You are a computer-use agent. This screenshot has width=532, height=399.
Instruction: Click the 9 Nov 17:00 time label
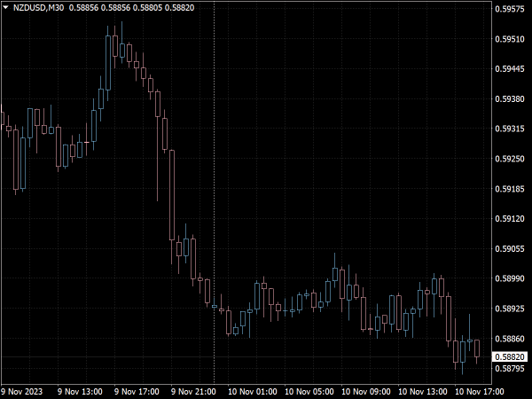(x=137, y=392)
